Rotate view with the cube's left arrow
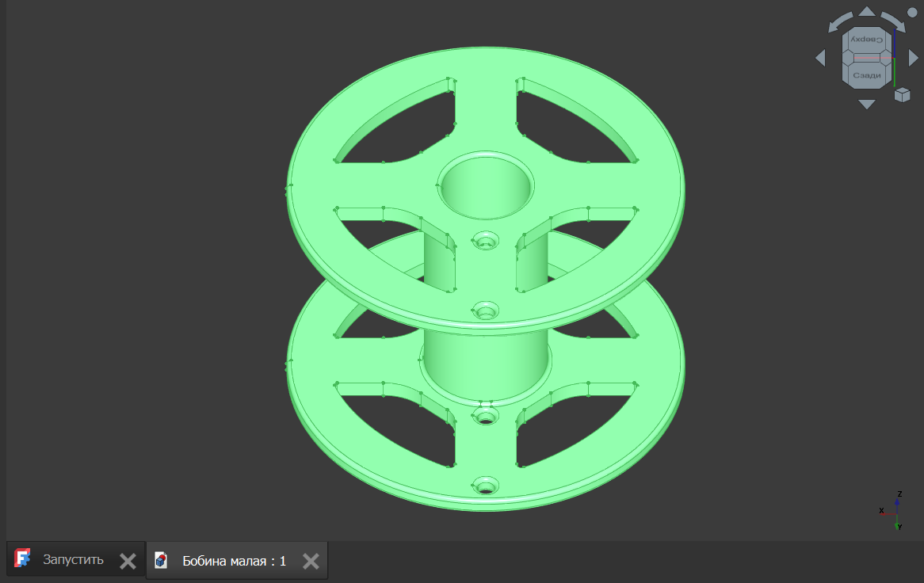 point(821,58)
